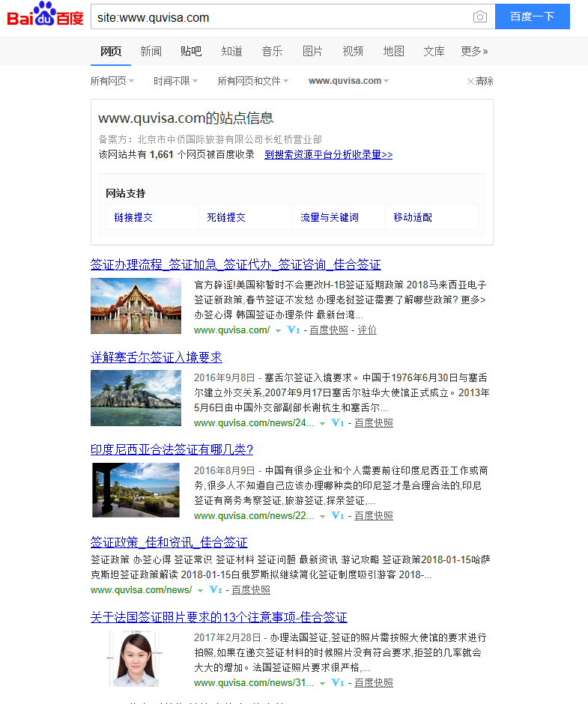This screenshot has width=588, height=704.
Task: Open the 文库 tab
Action: [434, 52]
